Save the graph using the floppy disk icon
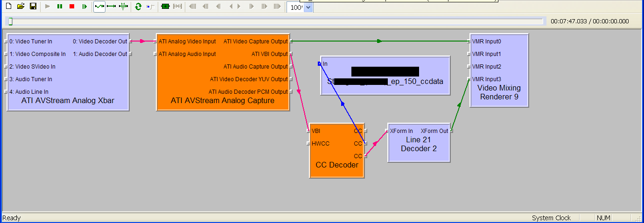Screen dimensions: 644x223 [33, 7]
